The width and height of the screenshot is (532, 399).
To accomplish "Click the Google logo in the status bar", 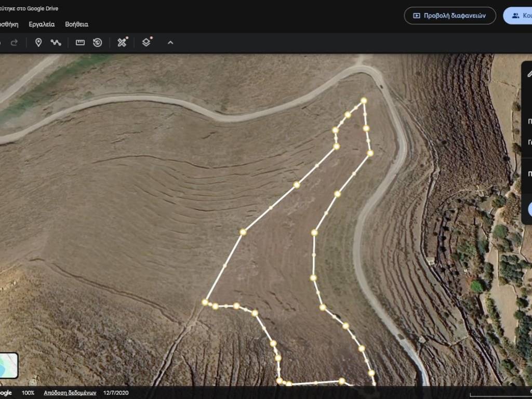I will click(6, 393).
